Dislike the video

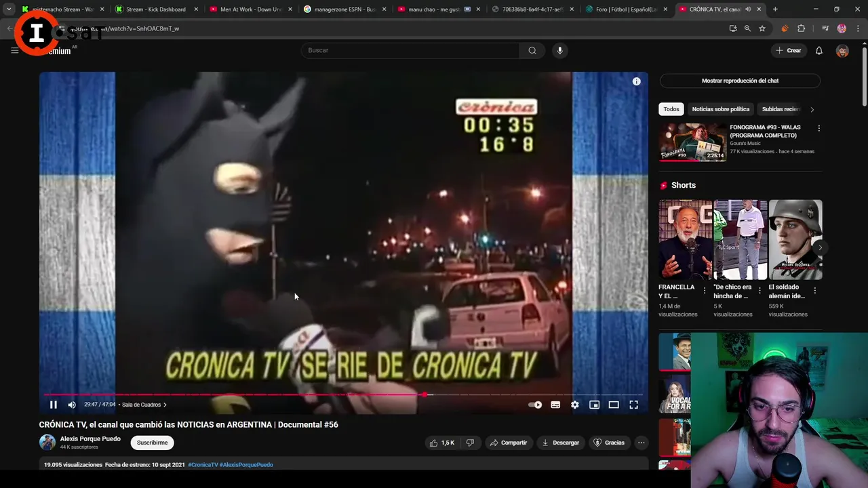tap(470, 443)
